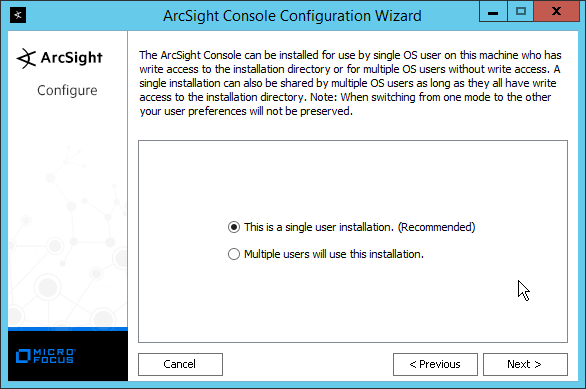
Task: Click the ArcSight wordmark text in sidebar
Action: pos(71,58)
